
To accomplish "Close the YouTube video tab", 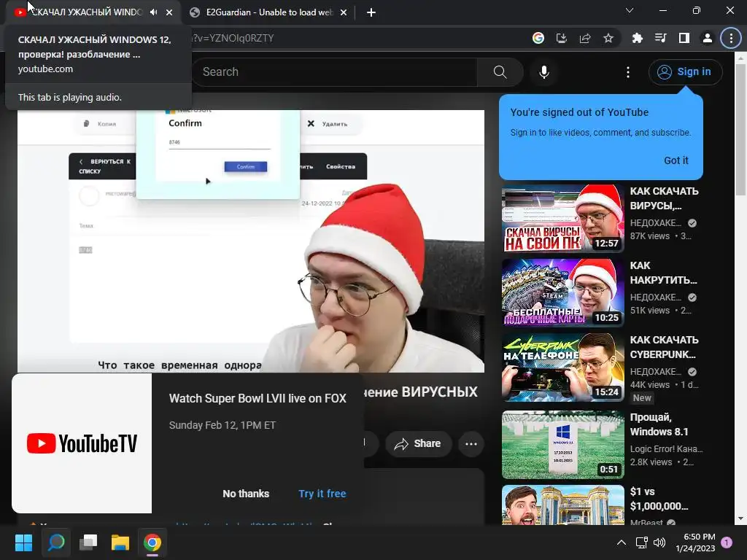I will [169, 12].
